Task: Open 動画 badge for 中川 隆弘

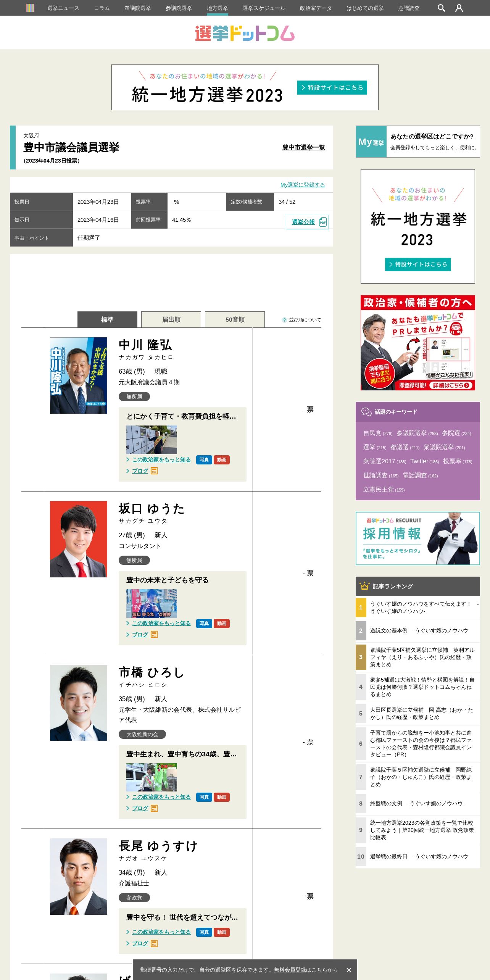Action: pos(222,460)
